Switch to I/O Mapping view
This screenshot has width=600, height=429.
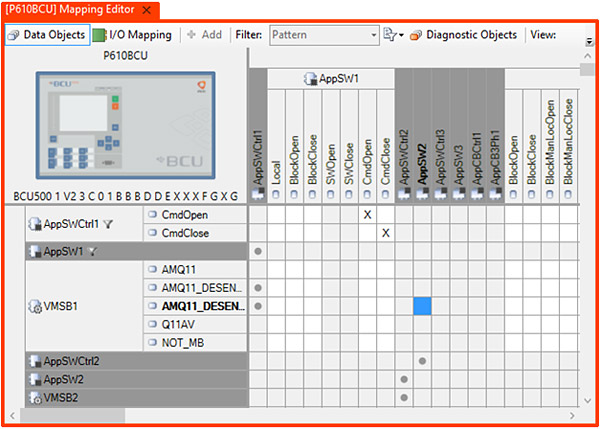click(132, 35)
